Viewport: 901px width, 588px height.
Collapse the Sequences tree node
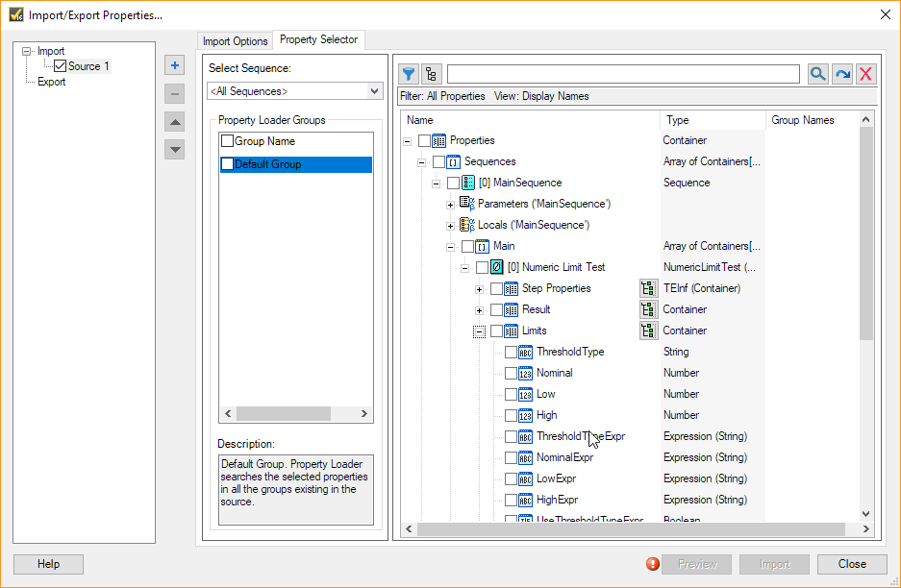[x=422, y=162]
